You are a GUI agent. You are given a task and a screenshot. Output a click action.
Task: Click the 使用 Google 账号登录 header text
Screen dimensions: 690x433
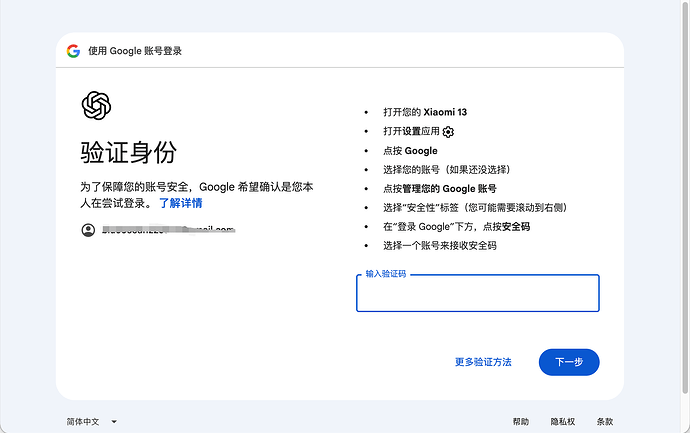tap(135, 51)
